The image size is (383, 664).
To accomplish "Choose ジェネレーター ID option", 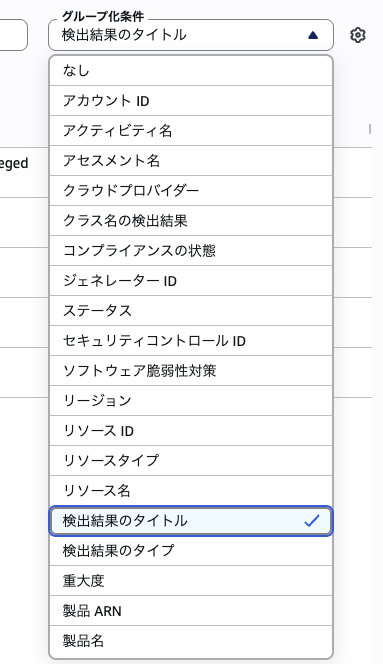I will (x=191, y=281).
